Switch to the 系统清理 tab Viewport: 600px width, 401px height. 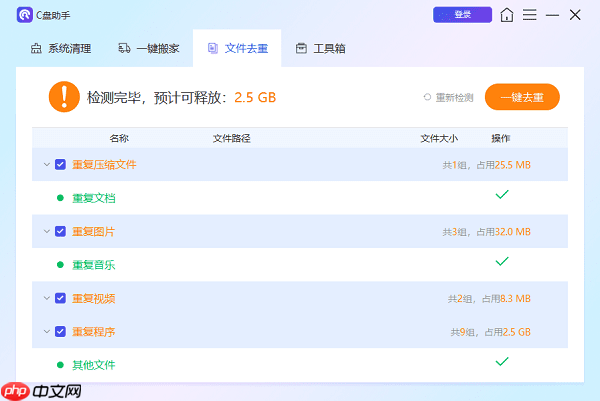(x=61, y=49)
